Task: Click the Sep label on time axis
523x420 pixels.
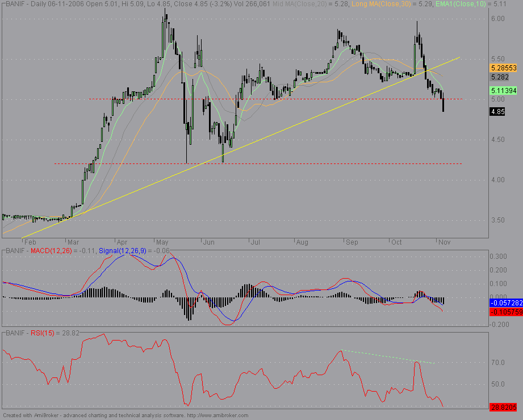Action: (x=352, y=242)
